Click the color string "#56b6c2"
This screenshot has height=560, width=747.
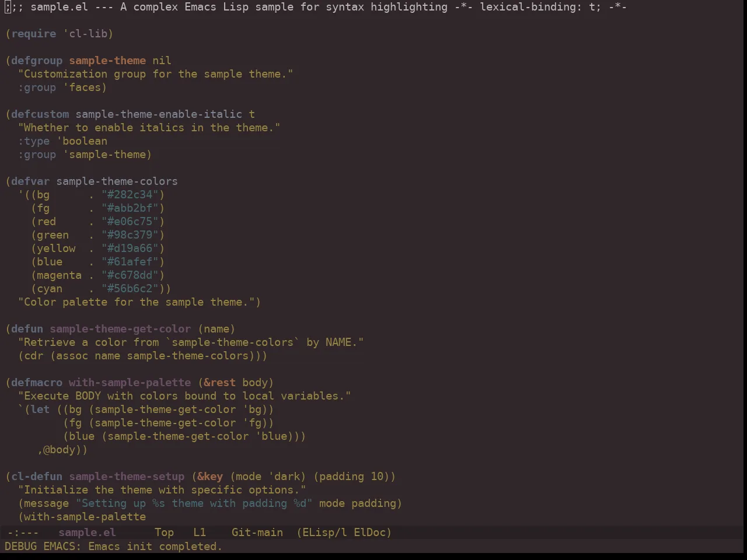[x=130, y=289]
